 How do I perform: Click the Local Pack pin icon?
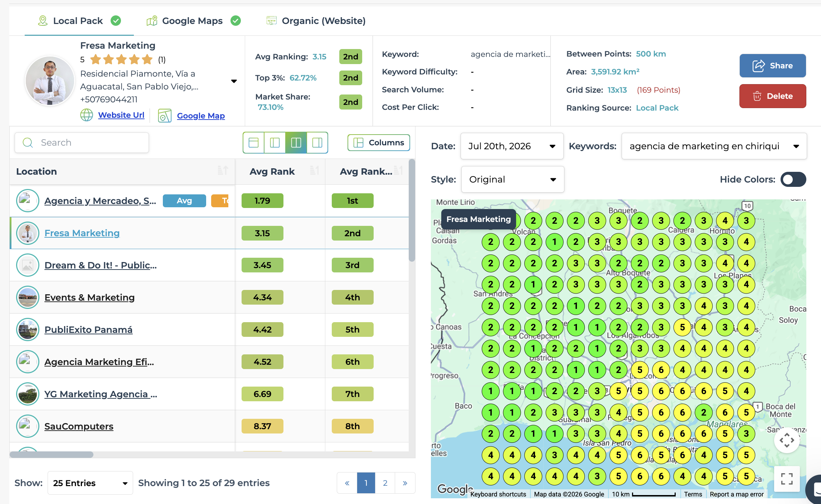(x=43, y=21)
